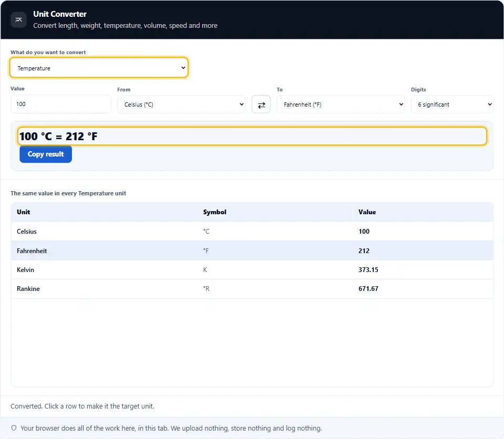Click the 373.15 value cell
Viewport: 504px width, 439px height.
(x=369, y=270)
